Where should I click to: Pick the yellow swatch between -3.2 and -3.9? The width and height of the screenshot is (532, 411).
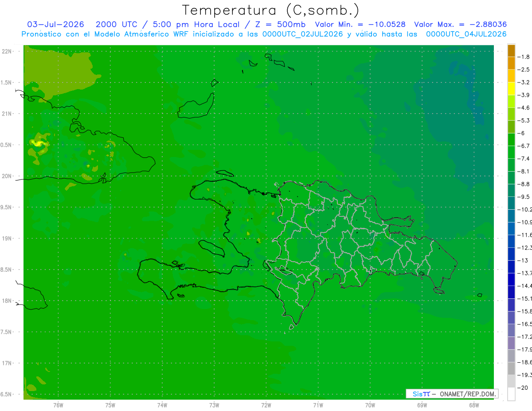pos(511,89)
